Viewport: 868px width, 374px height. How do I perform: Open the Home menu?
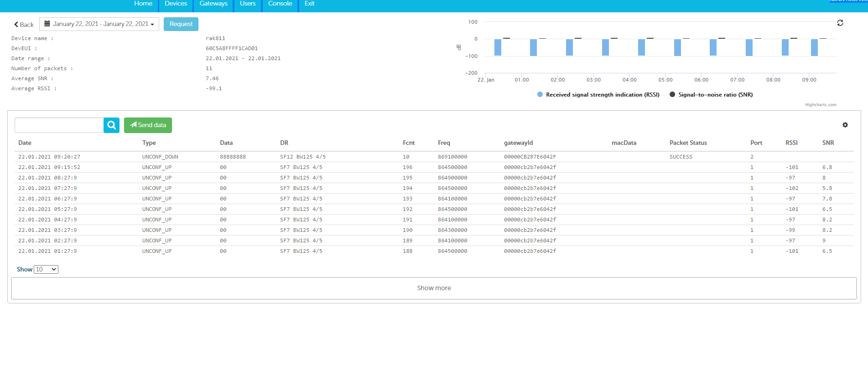tap(143, 4)
